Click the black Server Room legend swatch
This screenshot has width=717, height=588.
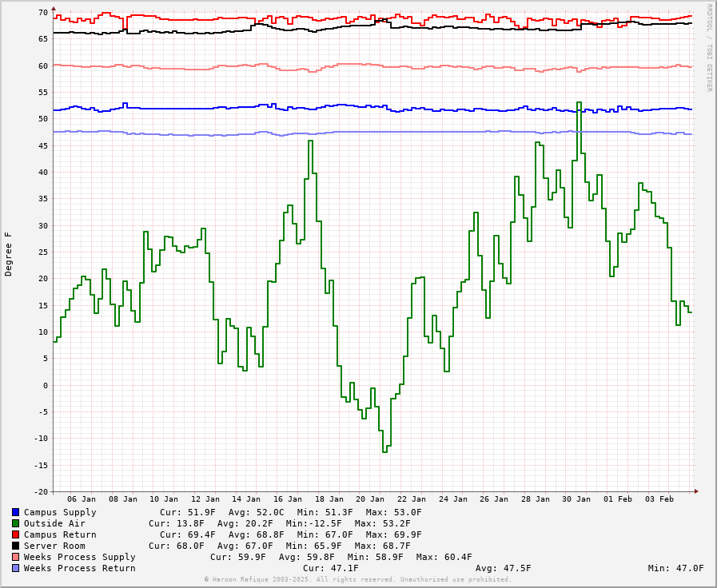15,546
